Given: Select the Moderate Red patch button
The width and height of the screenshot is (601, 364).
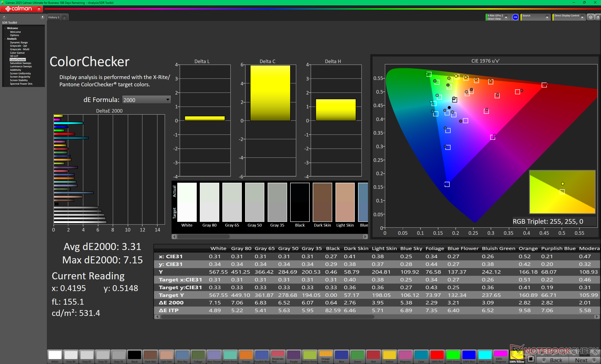Looking at the screenshot, I should (277, 356).
